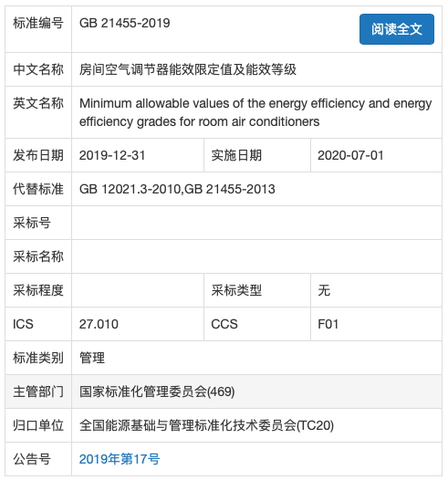Click 全国能源基础与管理标准化技术委员会(TC20) text

206,425
